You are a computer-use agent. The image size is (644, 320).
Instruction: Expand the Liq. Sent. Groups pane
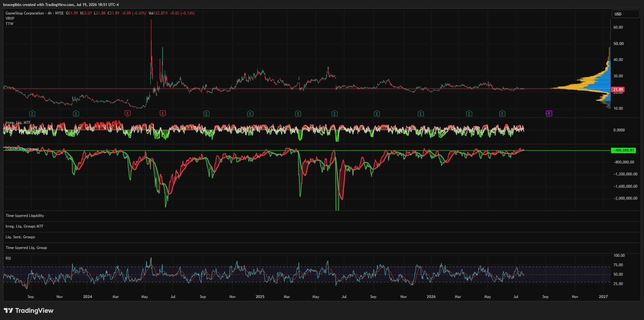point(20,237)
